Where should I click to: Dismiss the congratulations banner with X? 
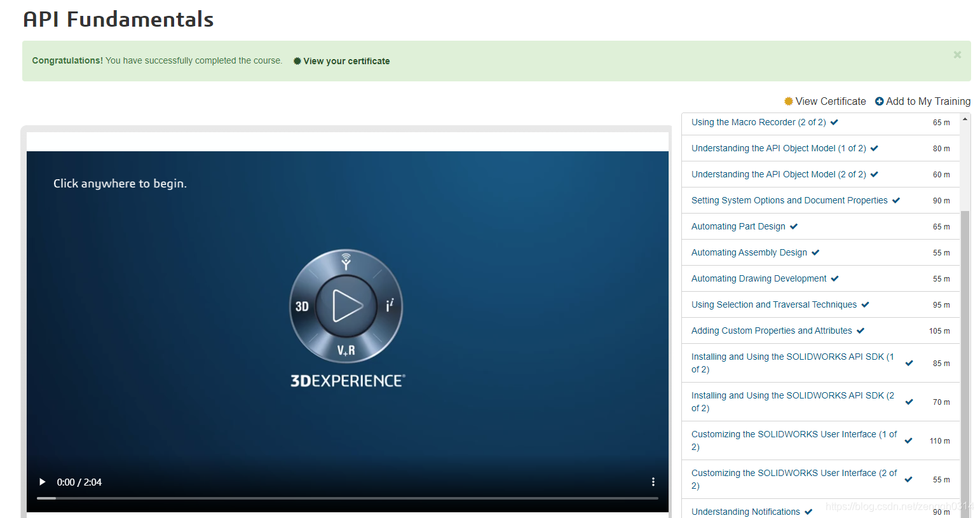click(x=957, y=55)
